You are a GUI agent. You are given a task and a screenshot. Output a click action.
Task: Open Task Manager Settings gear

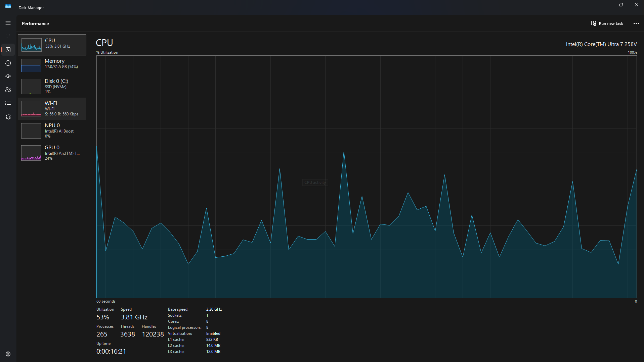point(8,354)
